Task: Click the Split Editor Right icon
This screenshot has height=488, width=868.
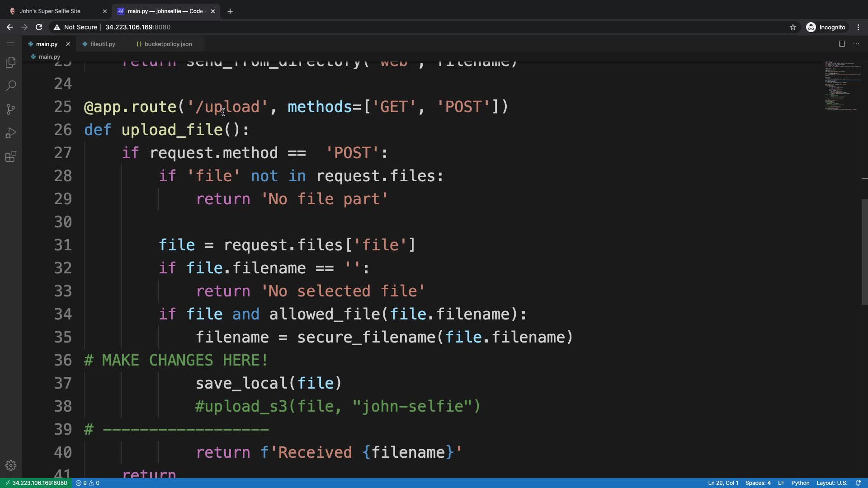Action: coord(842,44)
